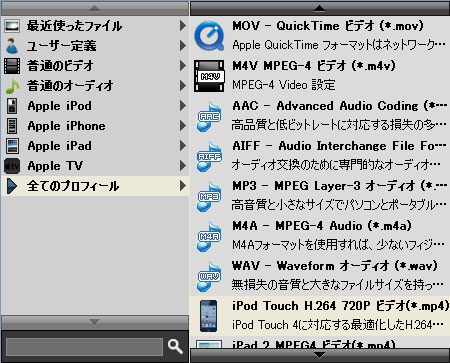Click the MPEG-4 Video 設定 description
Image resolution: width=450 pixels, height=363 pixels.
[x=284, y=85]
